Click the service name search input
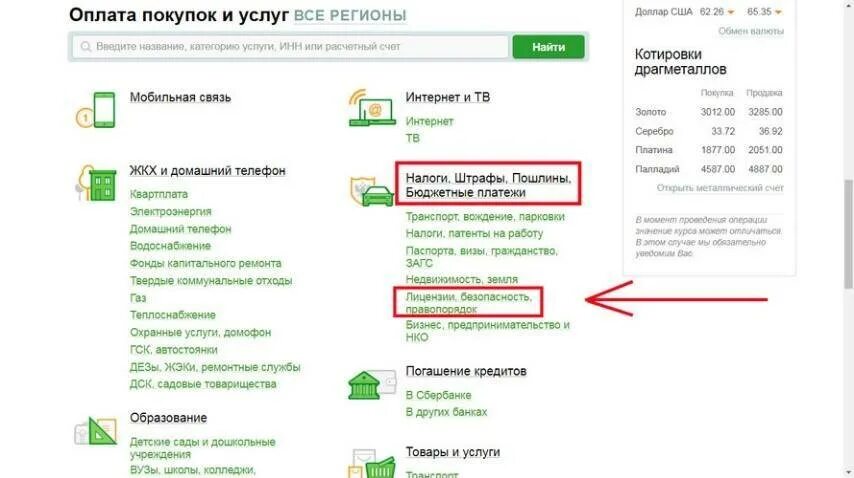This screenshot has height=478, width=854. 290,47
